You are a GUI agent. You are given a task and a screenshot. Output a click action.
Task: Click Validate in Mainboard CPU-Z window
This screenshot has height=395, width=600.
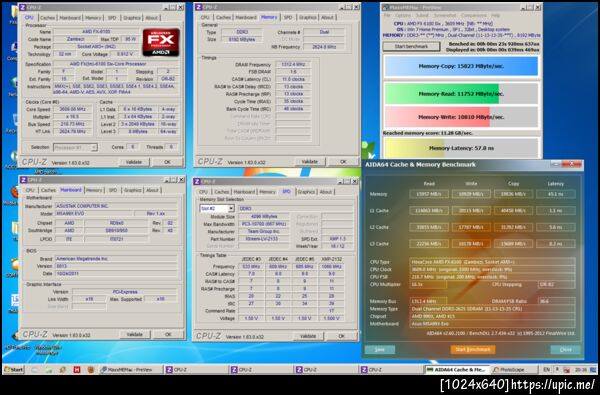pyautogui.click(x=134, y=335)
